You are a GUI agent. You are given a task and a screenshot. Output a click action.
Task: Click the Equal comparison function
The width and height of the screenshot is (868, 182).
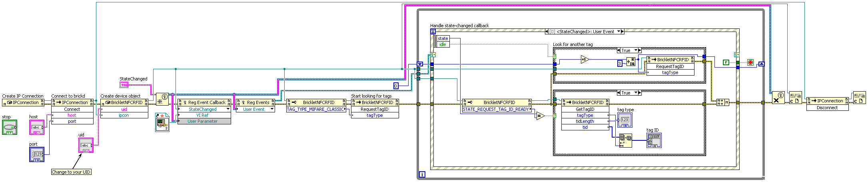[x=540, y=116]
